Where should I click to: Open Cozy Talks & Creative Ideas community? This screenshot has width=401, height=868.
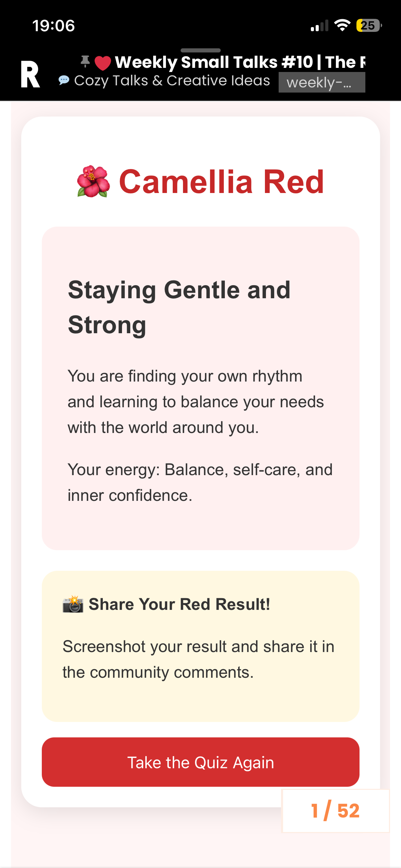(172, 81)
